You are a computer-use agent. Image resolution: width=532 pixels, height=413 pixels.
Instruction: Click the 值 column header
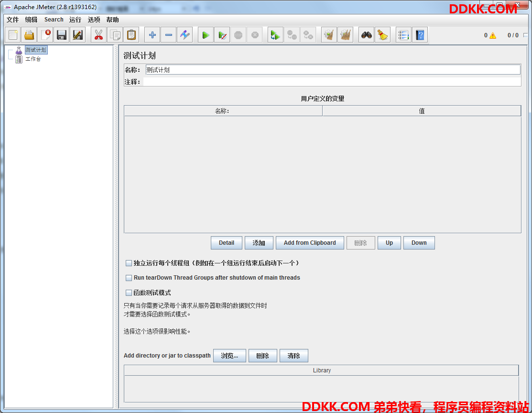(x=422, y=111)
